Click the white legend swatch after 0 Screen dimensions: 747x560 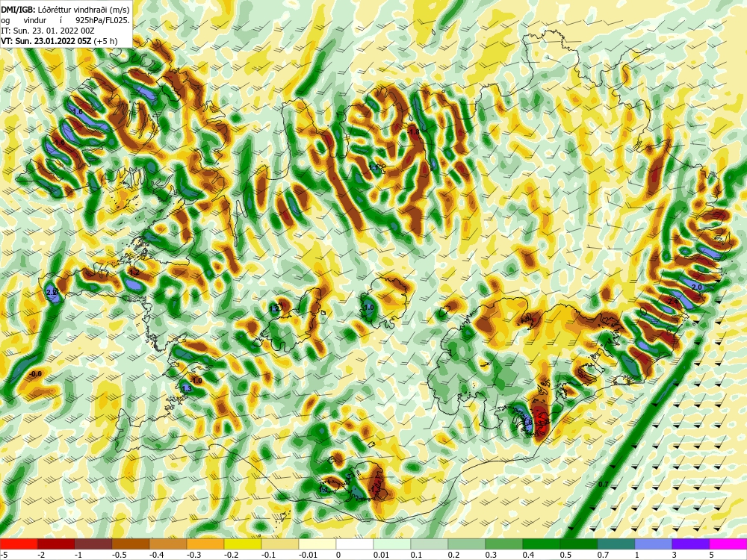click(355, 544)
